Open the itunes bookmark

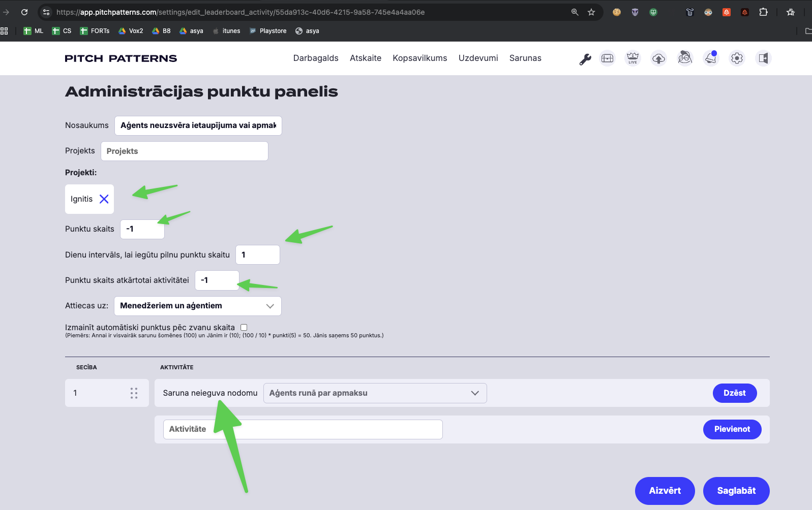coord(226,31)
